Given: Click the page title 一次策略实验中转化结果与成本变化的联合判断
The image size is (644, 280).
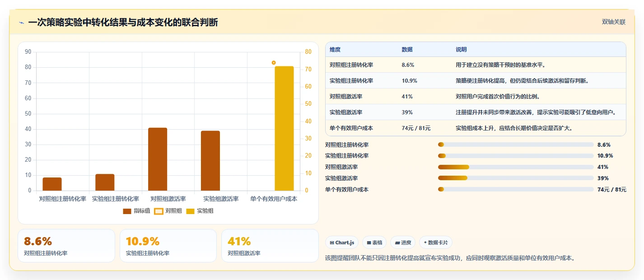Looking at the screenshot, I should coord(123,23).
